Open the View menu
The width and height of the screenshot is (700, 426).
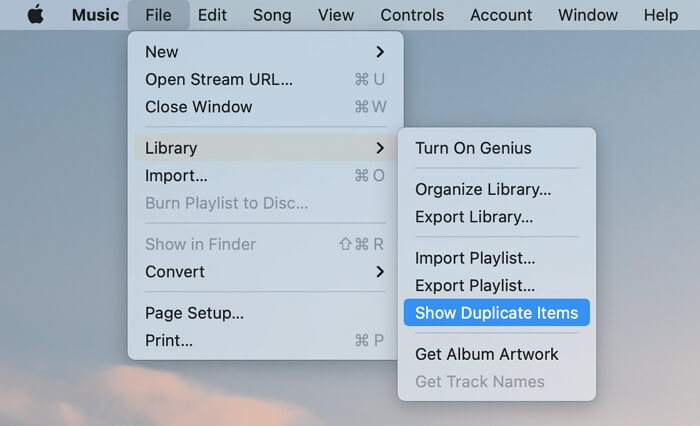[x=336, y=15]
